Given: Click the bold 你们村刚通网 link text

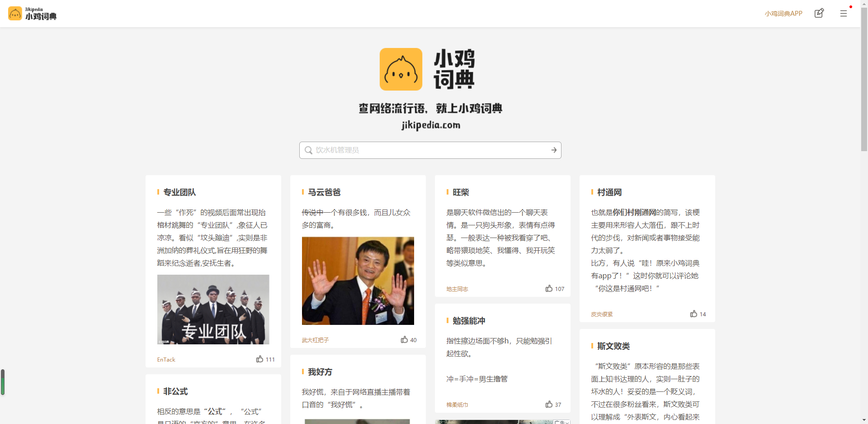Looking at the screenshot, I should [x=634, y=213].
